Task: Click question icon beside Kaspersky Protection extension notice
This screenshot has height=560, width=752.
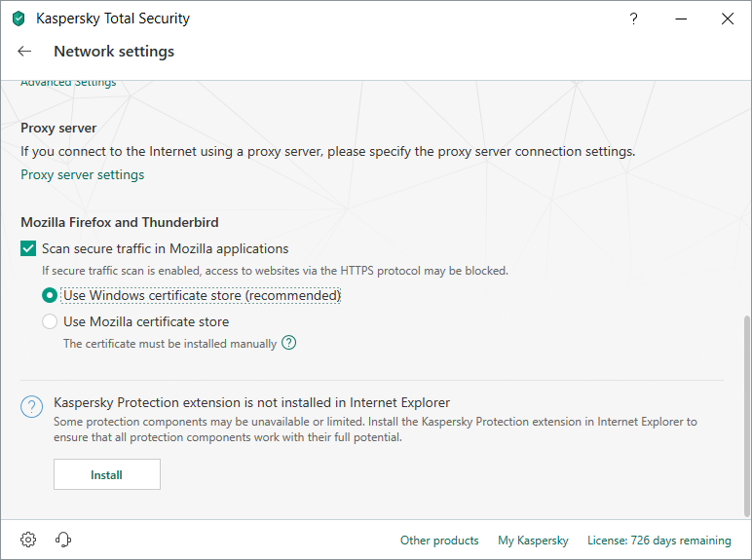Action: pyautogui.click(x=32, y=406)
